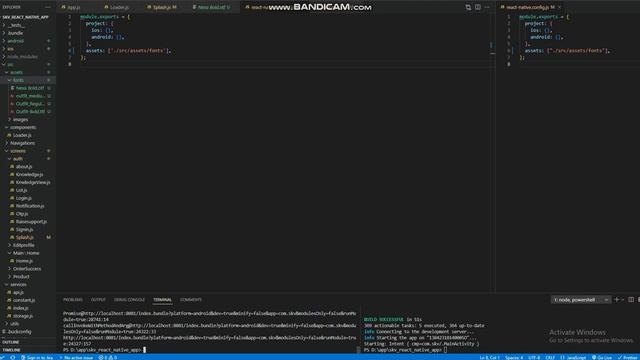Switch to the Problems panel tab
640x360 pixels.
(x=73, y=300)
